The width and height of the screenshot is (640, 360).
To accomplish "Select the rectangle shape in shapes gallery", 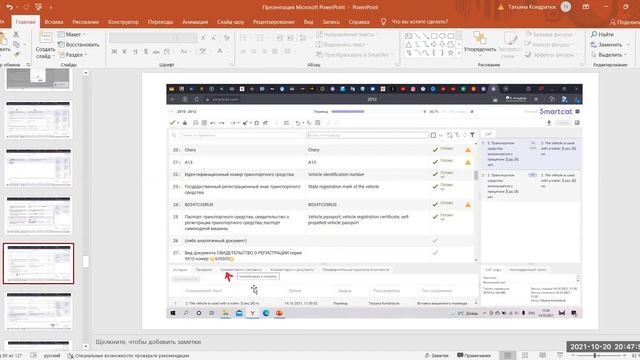I will (x=434, y=36).
